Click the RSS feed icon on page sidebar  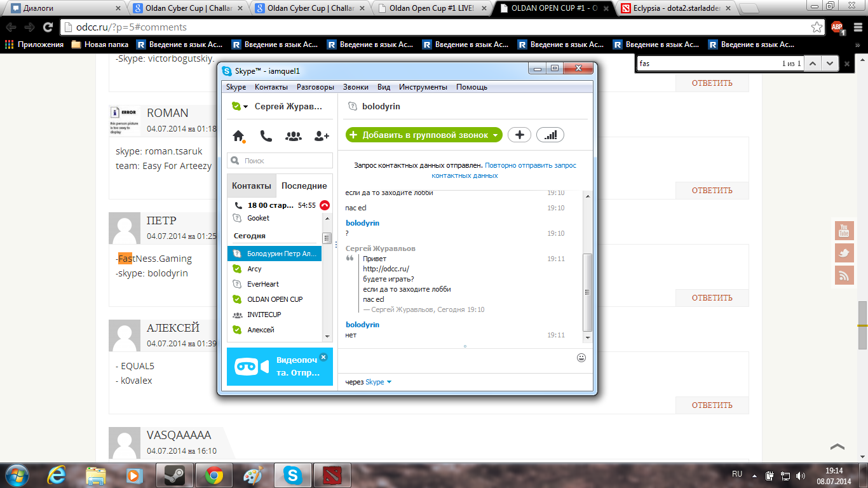(844, 275)
